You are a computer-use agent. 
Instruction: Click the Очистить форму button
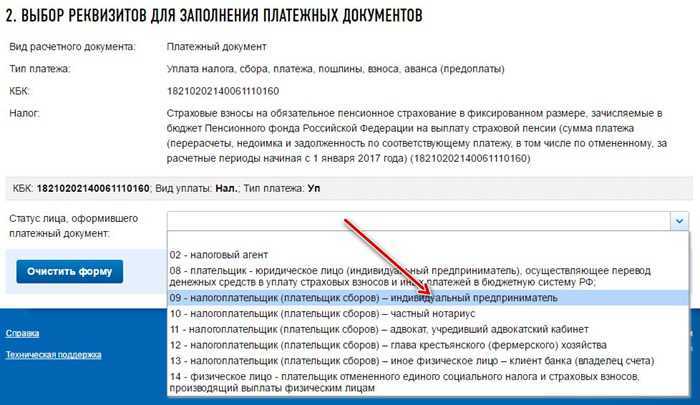tap(70, 271)
